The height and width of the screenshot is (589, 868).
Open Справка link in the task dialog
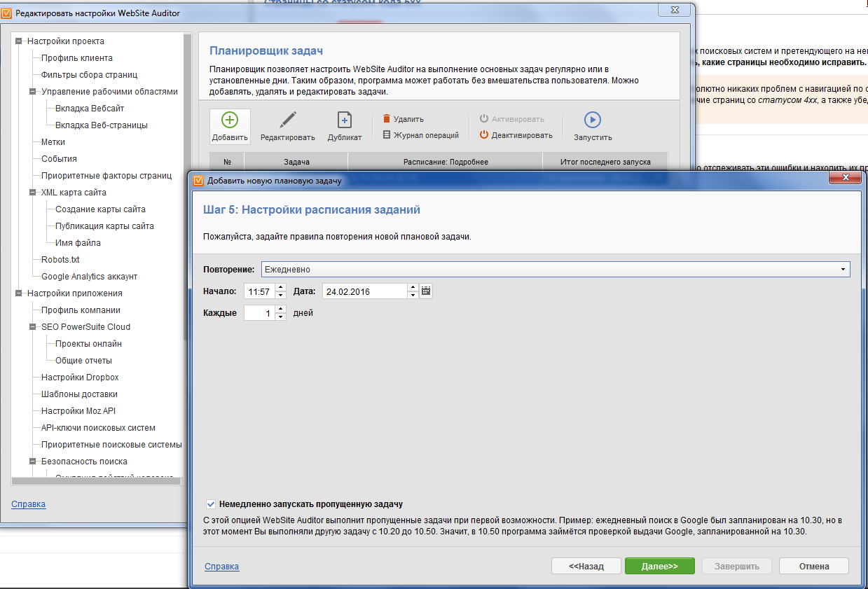tap(221, 566)
